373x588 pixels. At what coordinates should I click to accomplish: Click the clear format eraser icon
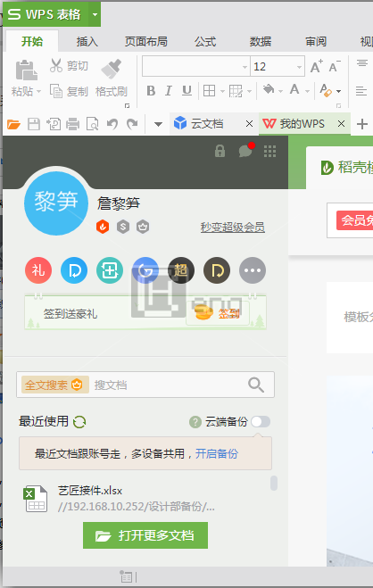326,90
